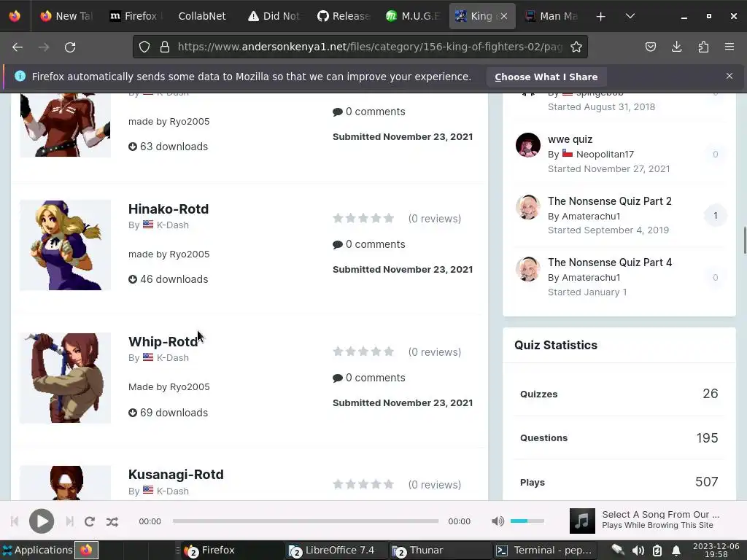Reload the current page
Viewport: 747px width, 560px height.
(70, 47)
